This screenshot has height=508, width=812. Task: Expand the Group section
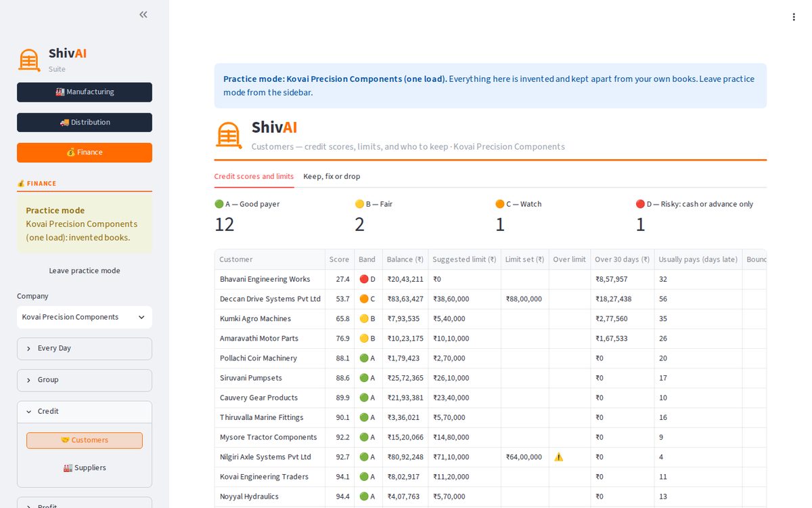click(x=85, y=380)
